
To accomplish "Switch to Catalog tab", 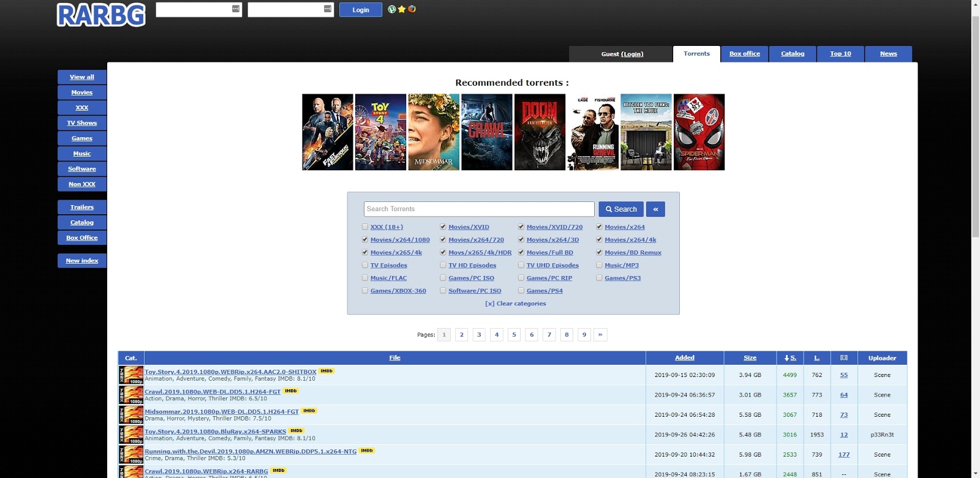I will tap(793, 54).
